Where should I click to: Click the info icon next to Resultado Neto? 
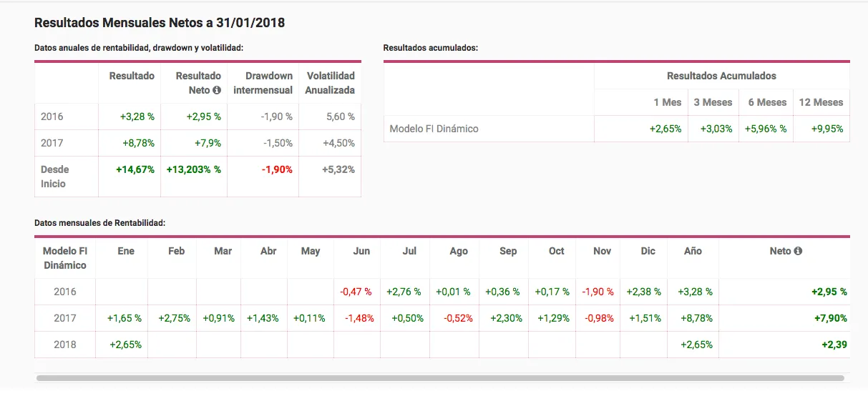coord(217,91)
